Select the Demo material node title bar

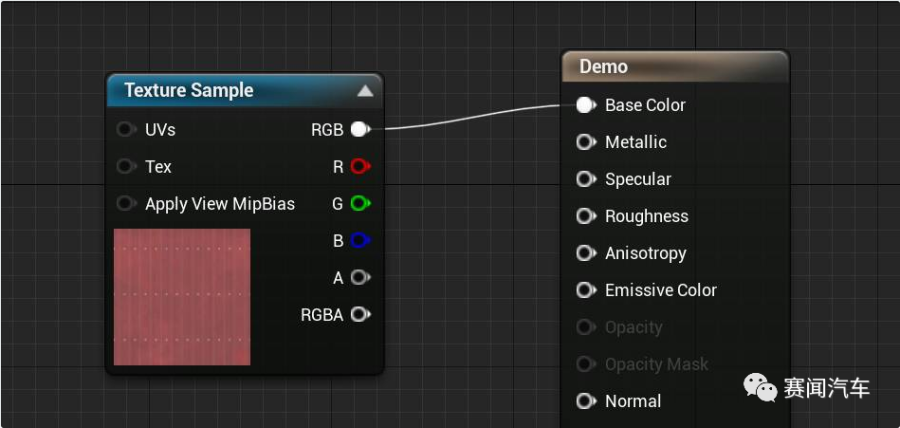(675, 67)
